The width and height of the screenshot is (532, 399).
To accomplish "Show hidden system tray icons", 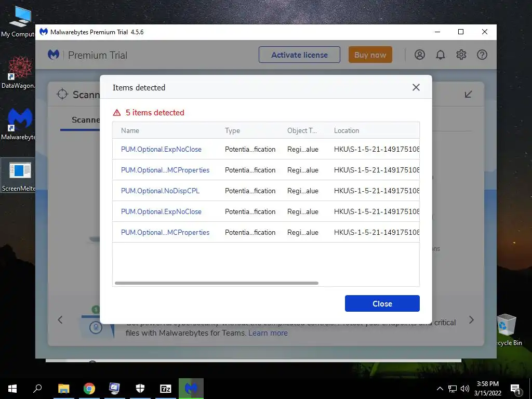I will point(440,389).
